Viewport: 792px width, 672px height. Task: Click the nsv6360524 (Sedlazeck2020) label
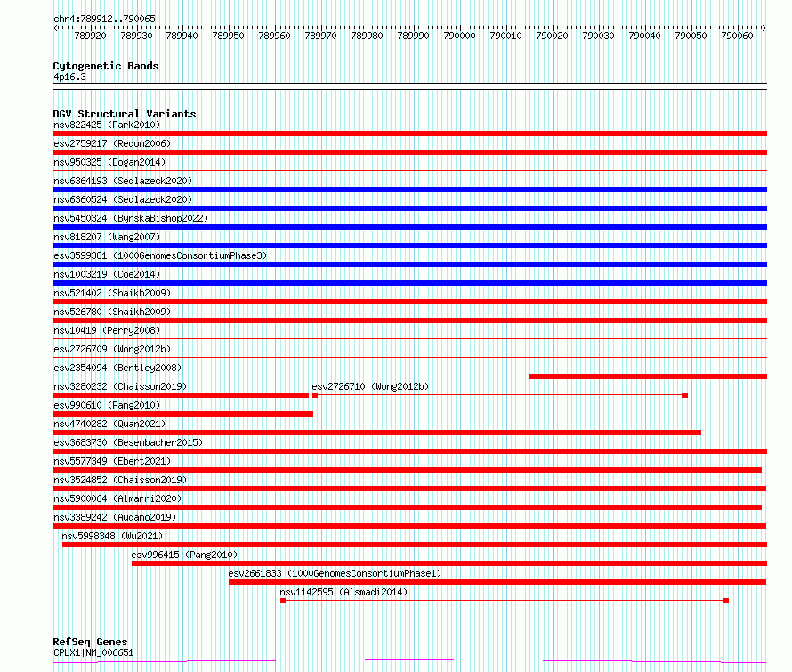[123, 199]
